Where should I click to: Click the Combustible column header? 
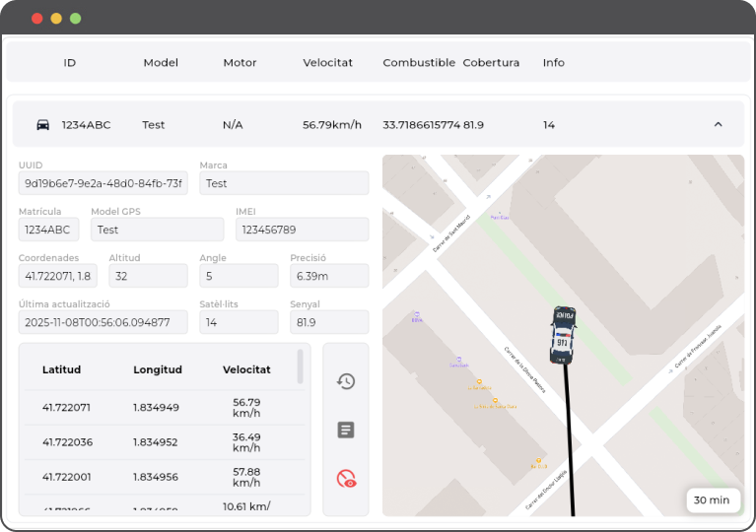tap(418, 63)
